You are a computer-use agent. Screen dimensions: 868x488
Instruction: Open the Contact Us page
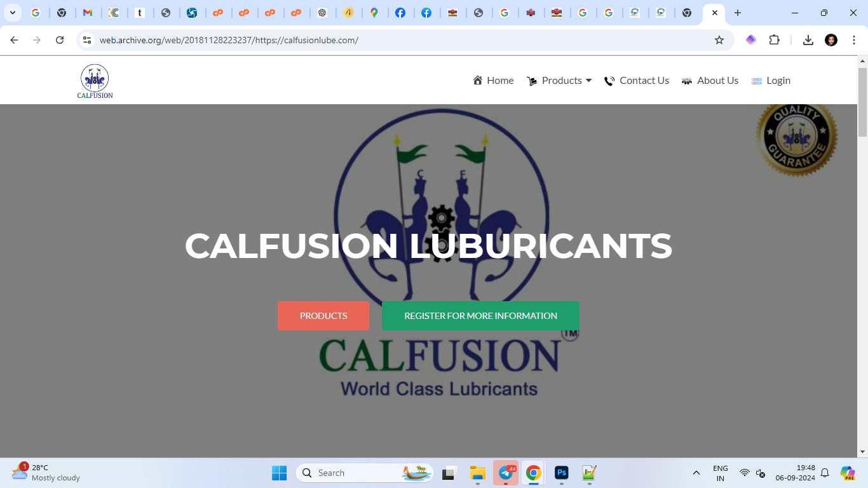pyautogui.click(x=636, y=81)
